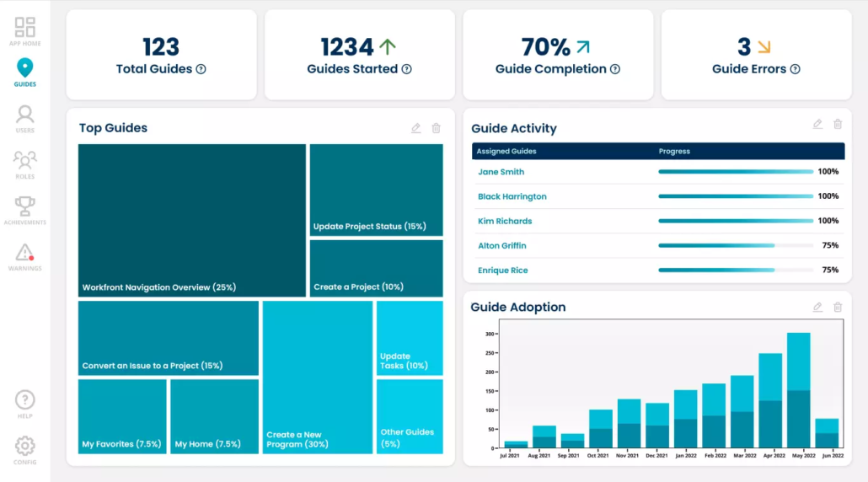This screenshot has height=482, width=868.
Task: Open Enrique Rice in Guide Activity
Action: point(502,270)
